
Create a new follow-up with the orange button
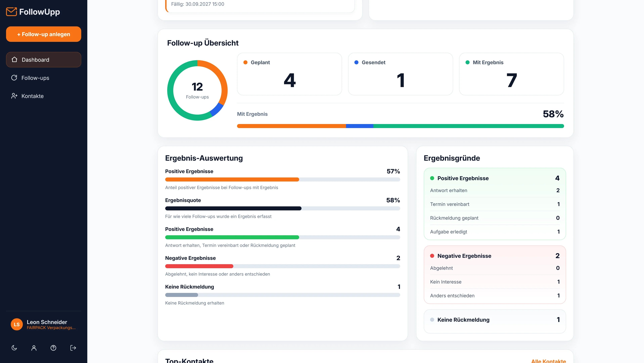click(x=43, y=34)
